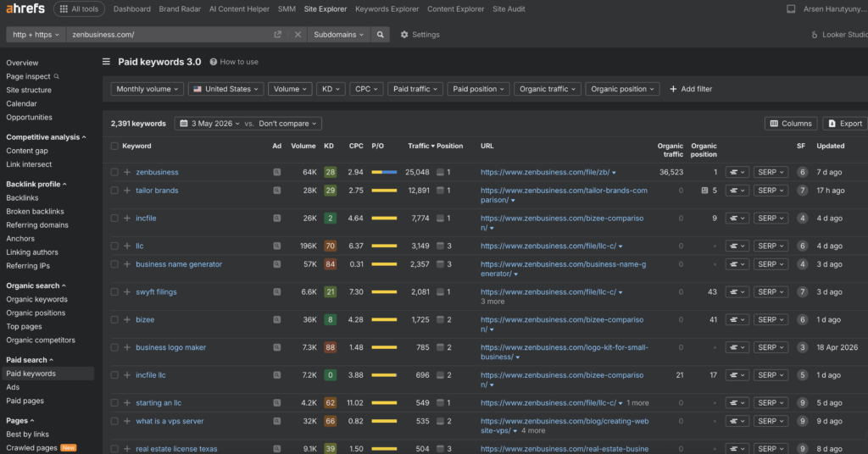Open the zenbusiness.com/file/zb/ URL link

click(545, 172)
